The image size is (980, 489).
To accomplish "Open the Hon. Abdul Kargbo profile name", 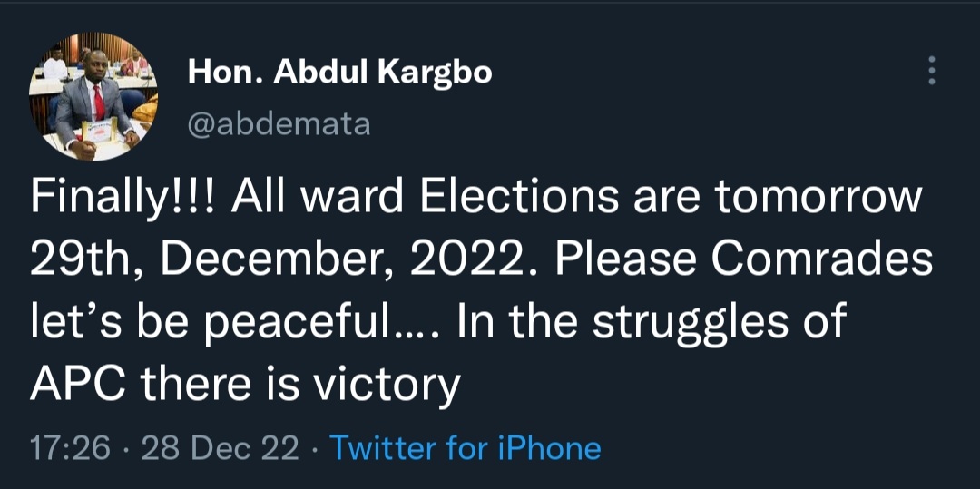I will tap(339, 72).
